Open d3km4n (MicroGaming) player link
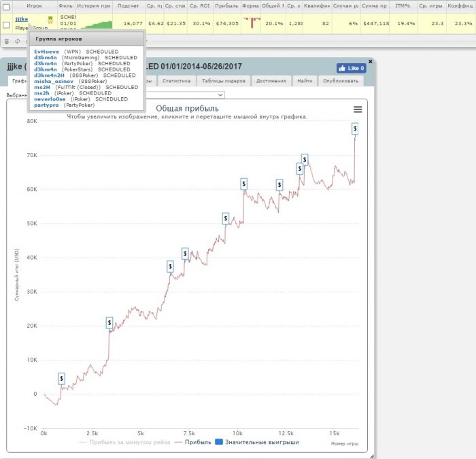This screenshot has width=476, height=459. pyautogui.click(x=46, y=57)
